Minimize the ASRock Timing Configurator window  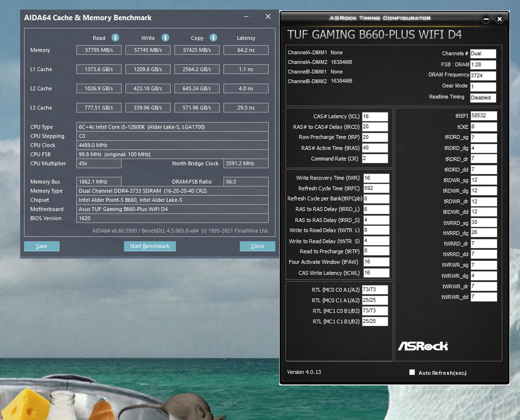pos(486,19)
